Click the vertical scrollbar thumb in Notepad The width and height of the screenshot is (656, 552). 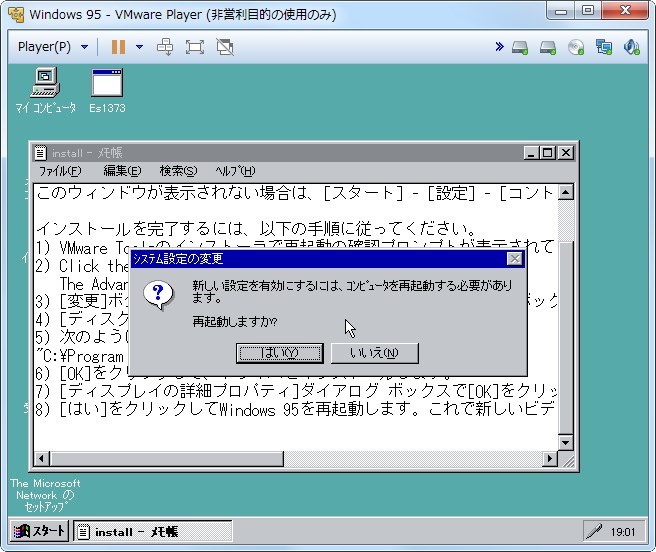566,338
